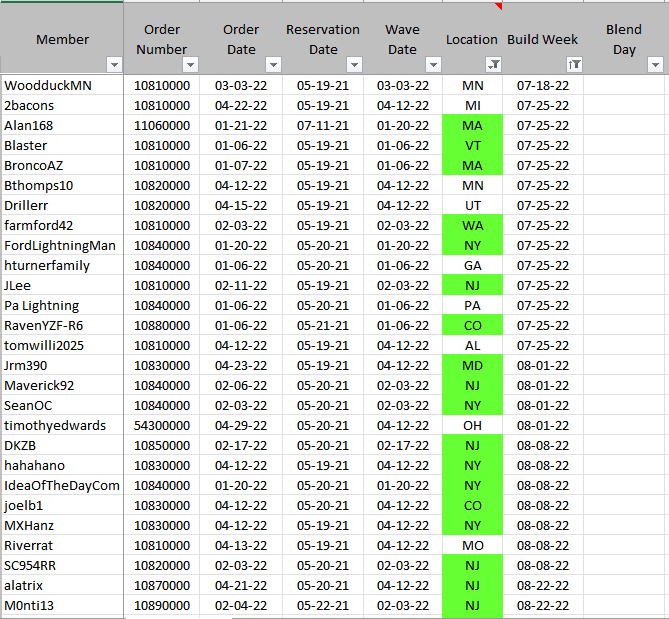Select the green MA cell for Alan168
Image resolution: width=669 pixels, height=619 pixels.
pyautogui.click(x=472, y=126)
